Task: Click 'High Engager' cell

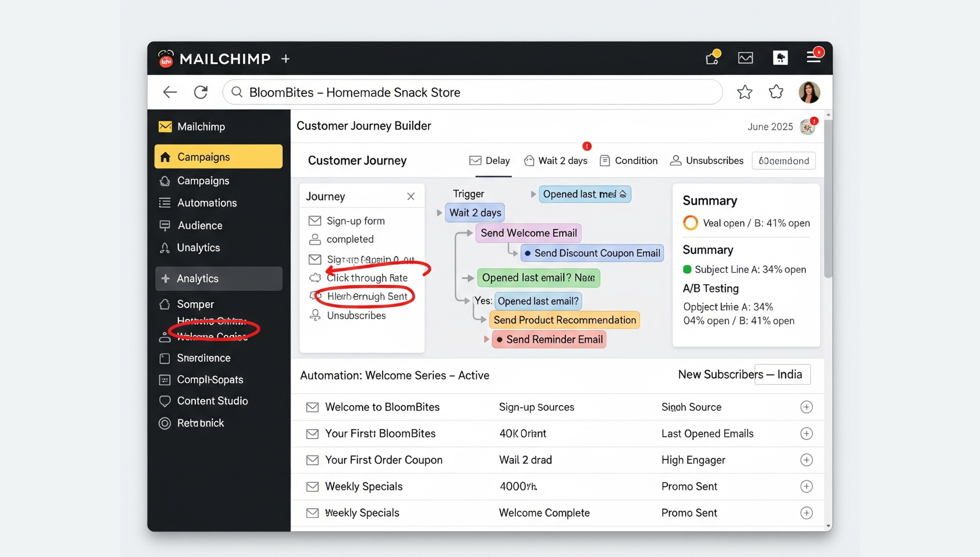Action: [x=693, y=460]
